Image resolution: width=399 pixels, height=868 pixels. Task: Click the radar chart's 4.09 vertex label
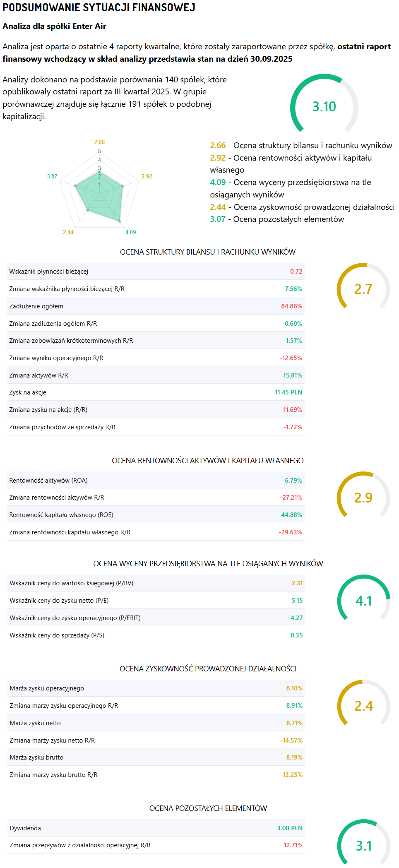[x=131, y=232]
